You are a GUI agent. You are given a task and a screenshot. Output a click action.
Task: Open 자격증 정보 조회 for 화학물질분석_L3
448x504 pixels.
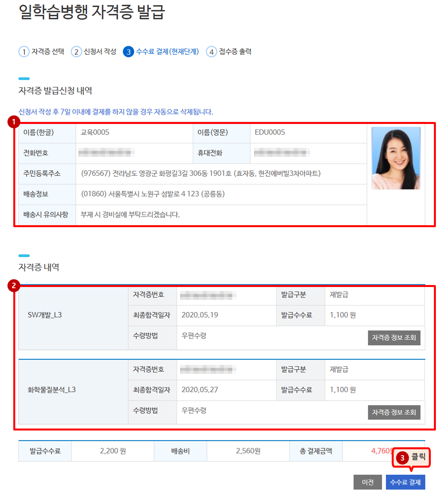point(394,412)
